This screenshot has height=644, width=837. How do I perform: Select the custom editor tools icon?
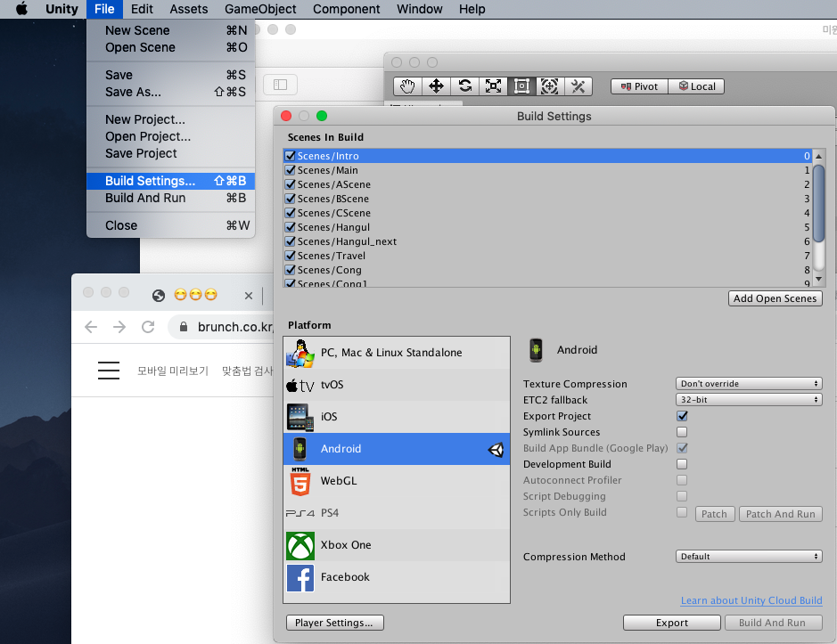click(579, 86)
